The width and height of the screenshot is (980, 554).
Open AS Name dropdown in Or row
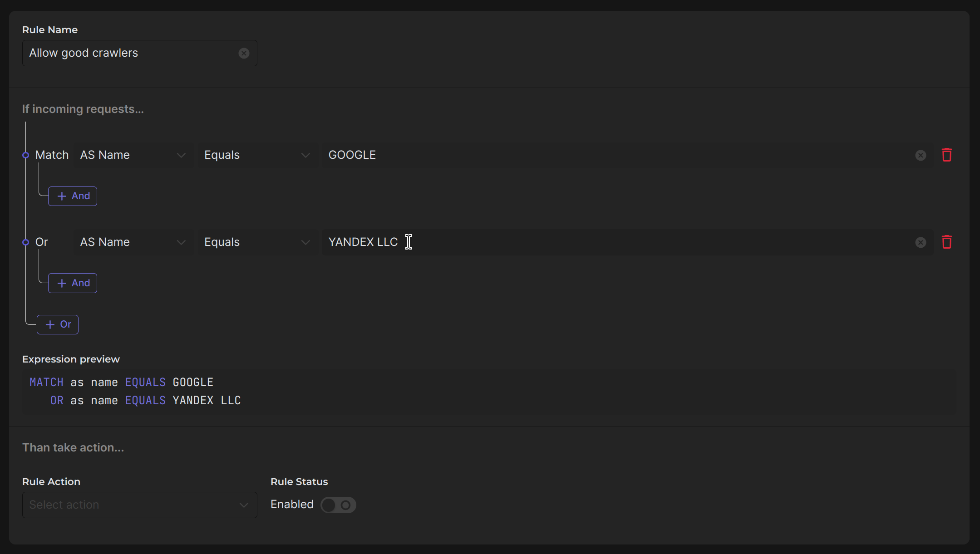(x=133, y=242)
